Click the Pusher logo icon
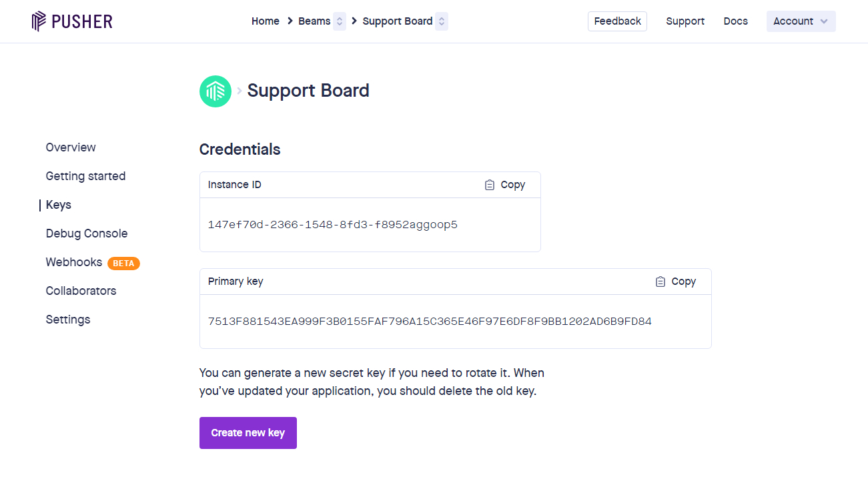Screen dimensions: 868x483 click(x=39, y=21)
